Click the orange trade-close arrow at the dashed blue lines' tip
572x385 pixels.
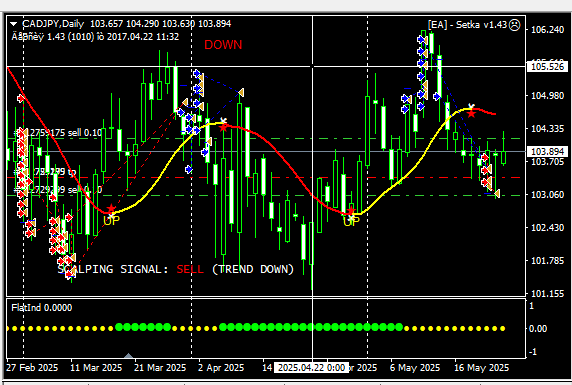pos(240,92)
